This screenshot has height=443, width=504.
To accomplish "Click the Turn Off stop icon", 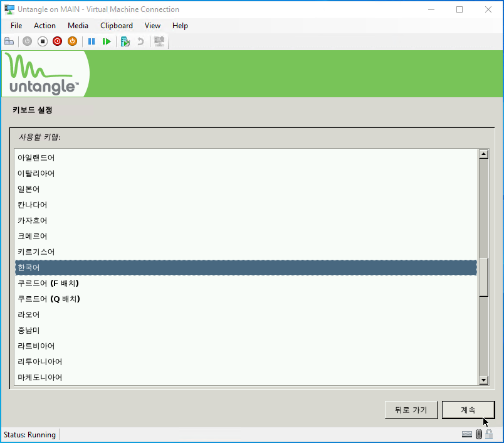I will pyautogui.click(x=43, y=41).
